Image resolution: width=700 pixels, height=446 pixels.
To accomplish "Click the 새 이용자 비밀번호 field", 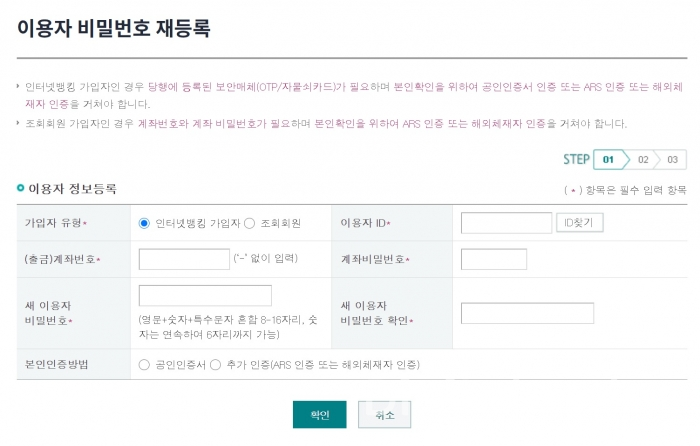I will tap(205, 296).
